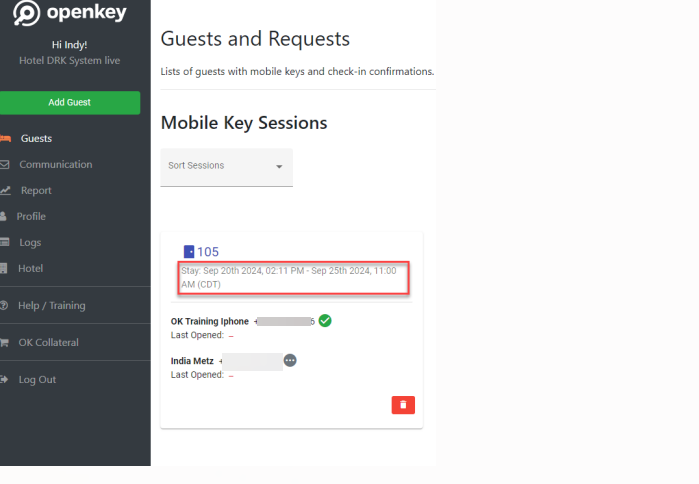Click the cart icon next to OK Collateral
699x484 pixels.
click(4, 342)
